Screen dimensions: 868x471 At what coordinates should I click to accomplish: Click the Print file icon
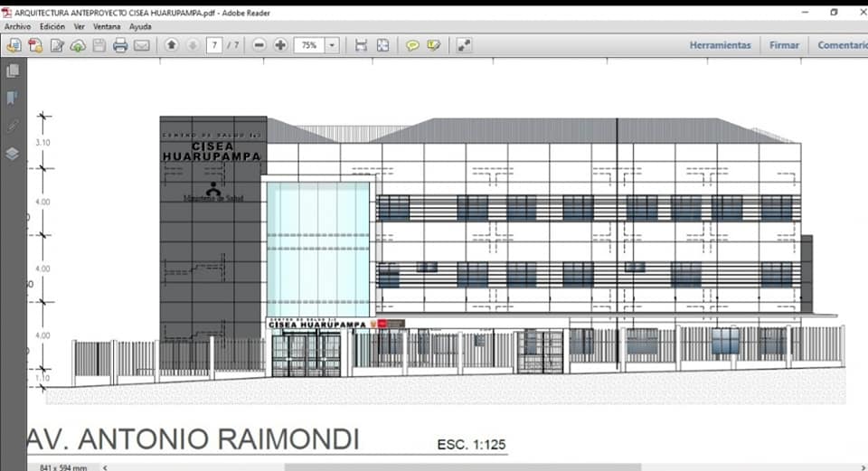coord(120,45)
